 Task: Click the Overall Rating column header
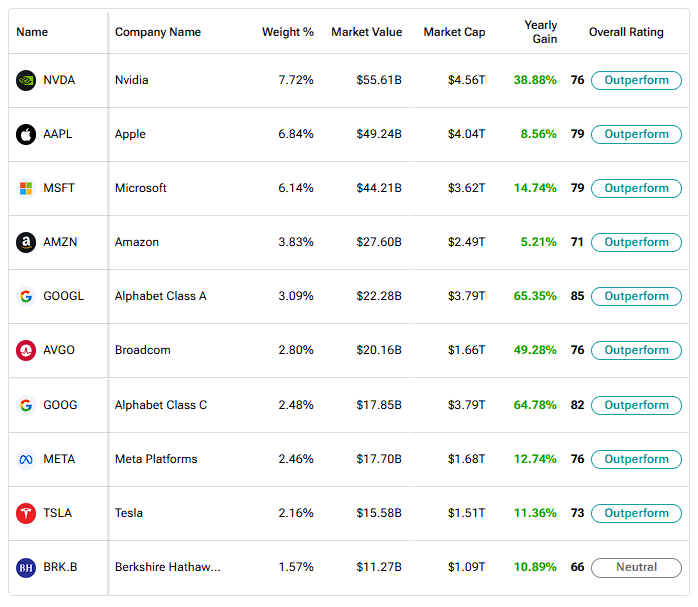point(626,32)
